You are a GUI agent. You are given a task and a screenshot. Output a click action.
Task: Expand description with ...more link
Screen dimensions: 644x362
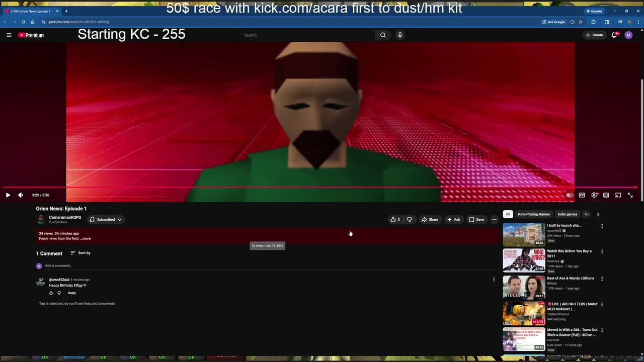tap(86, 239)
